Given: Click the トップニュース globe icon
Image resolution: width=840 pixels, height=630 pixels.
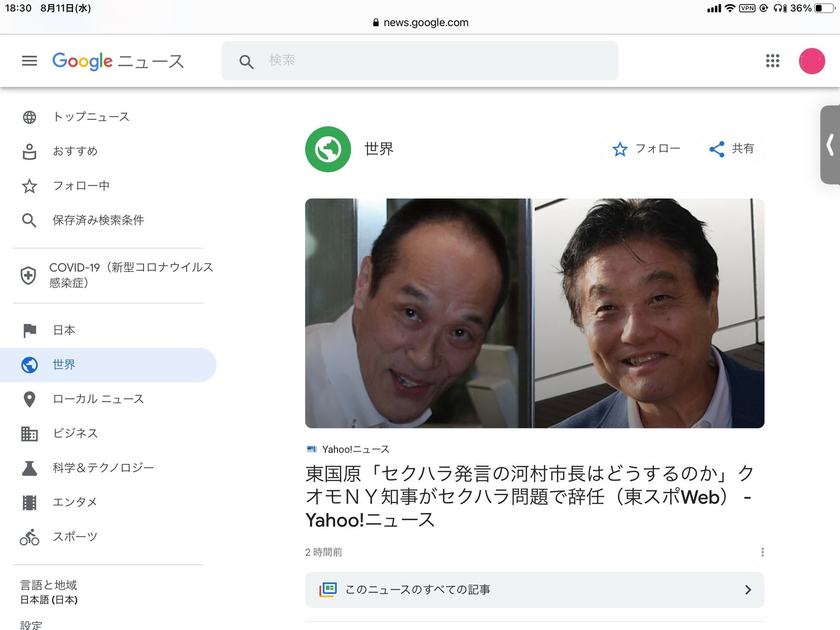Looking at the screenshot, I should pos(29,117).
